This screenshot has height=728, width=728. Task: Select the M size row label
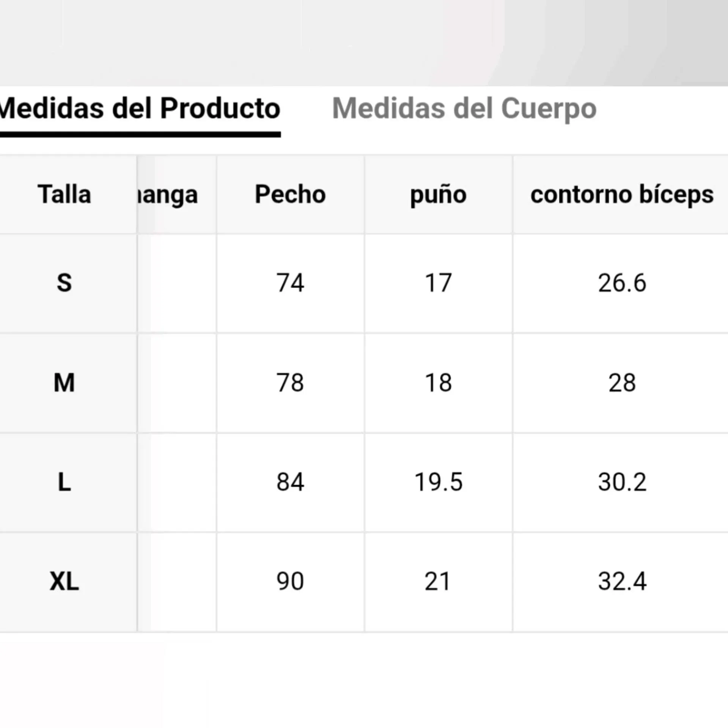[x=64, y=382]
